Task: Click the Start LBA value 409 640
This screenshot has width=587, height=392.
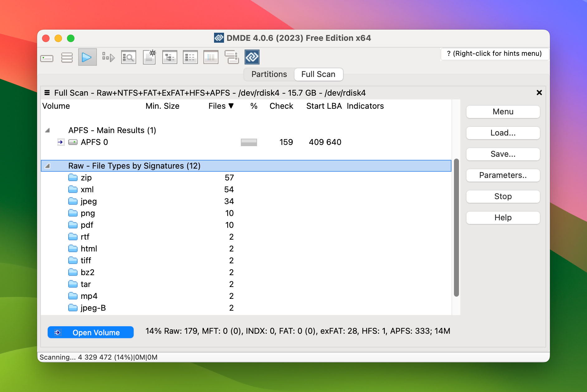Action: pyautogui.click(x=325, y=142)
